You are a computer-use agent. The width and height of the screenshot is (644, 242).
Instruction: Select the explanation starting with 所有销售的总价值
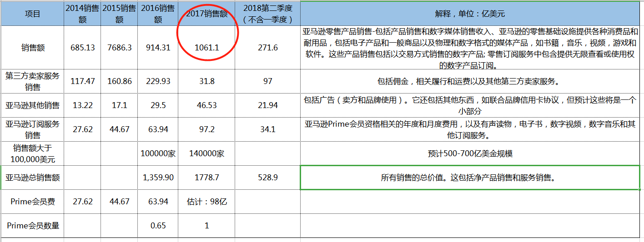pyautogui.click(x=470, y=178)
